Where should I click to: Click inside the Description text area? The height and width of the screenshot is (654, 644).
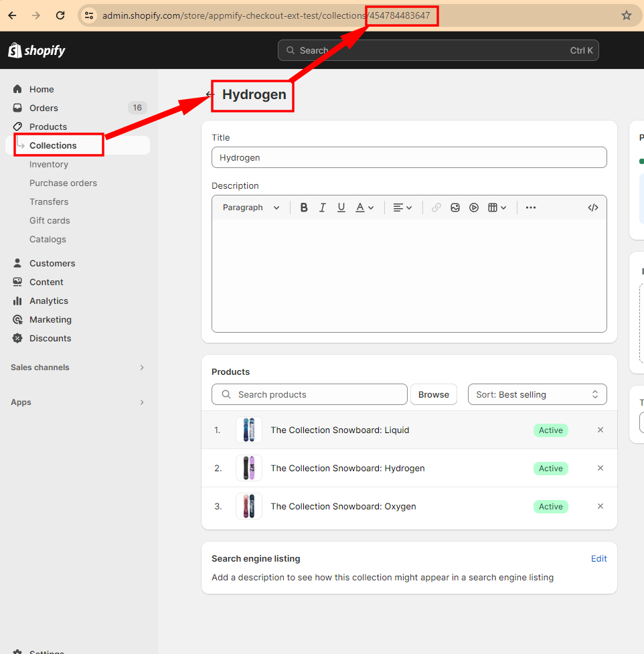(409, 275)
